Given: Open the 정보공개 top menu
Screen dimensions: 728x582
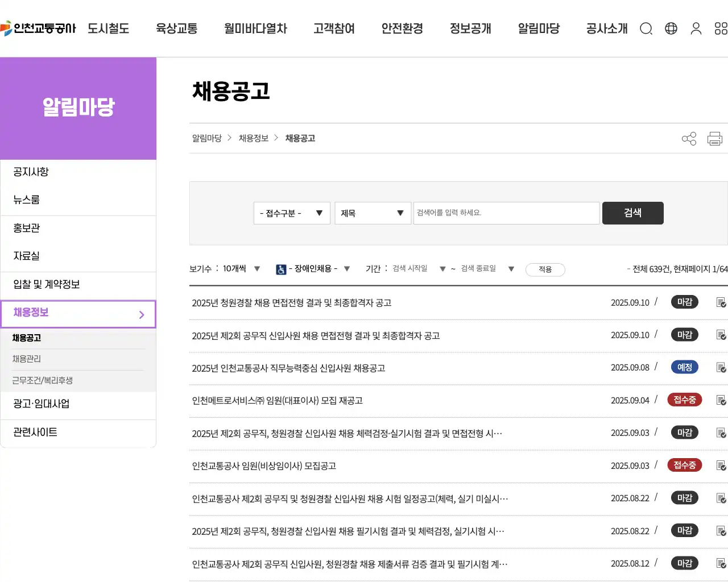Looking at the screenshot, I should (x=470, y=28).
